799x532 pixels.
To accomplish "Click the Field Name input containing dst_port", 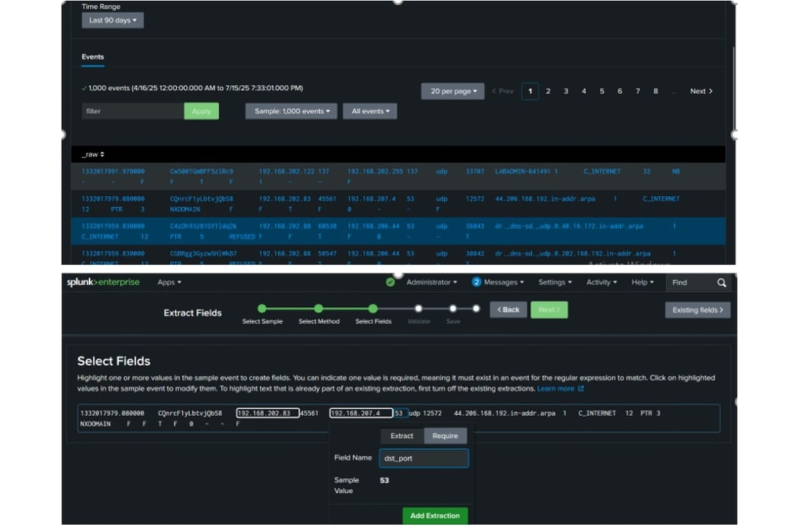I will coord(424,458).
